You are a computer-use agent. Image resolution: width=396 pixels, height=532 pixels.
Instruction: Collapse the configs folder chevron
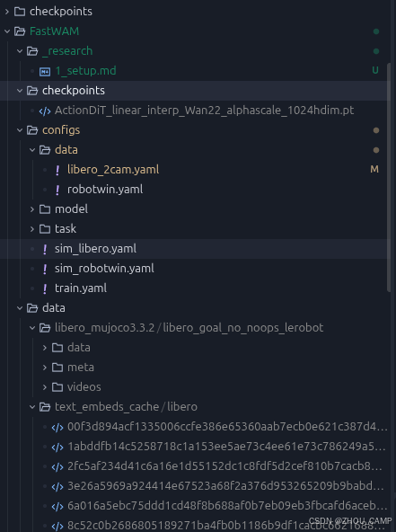click(x=20, y=130)
